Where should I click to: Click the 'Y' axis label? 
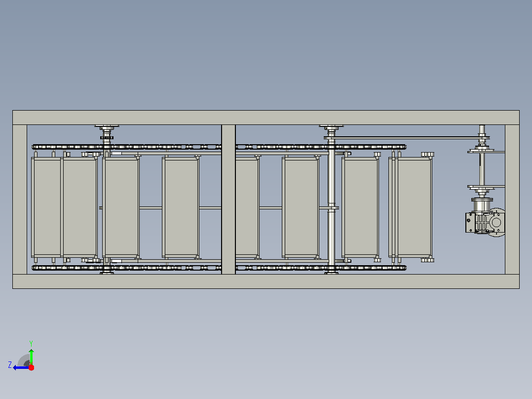coord(31,343)
